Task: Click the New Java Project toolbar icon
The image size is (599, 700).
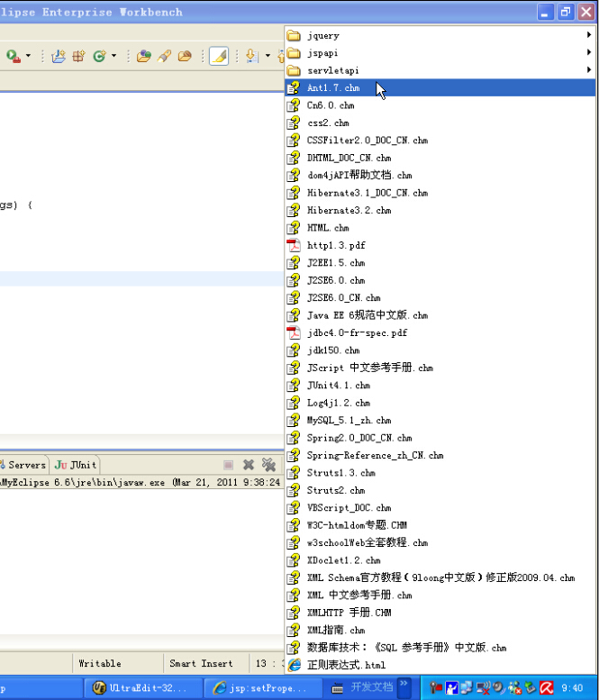Action: coord(58,56)
